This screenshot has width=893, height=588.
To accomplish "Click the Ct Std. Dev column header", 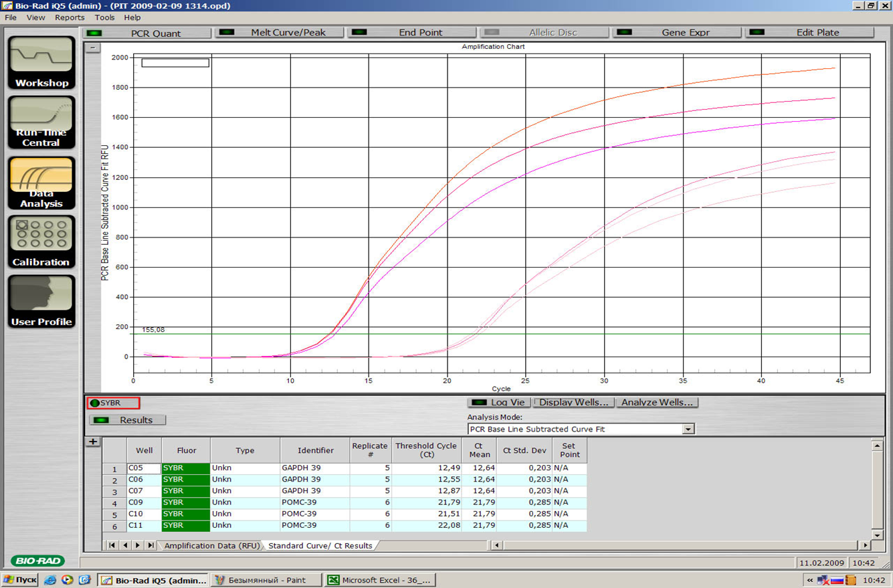I will pyautogui.click(x=524, y=450).
